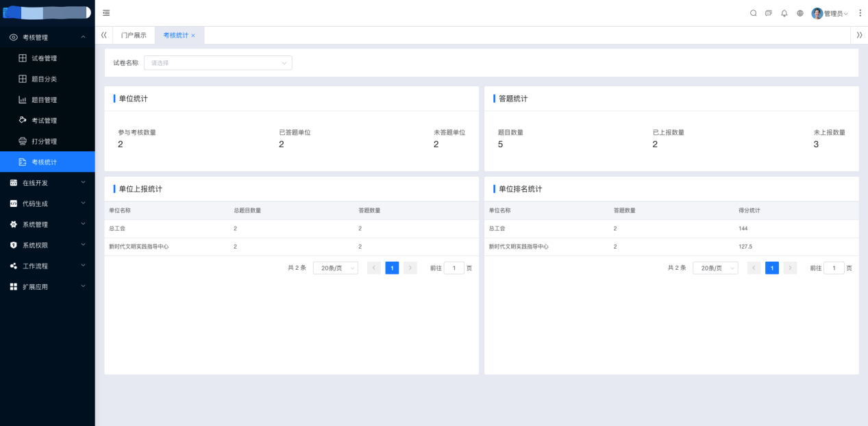868x426 pixels.
Task: Click the 得分统计 column header
Action: (749, 210)
